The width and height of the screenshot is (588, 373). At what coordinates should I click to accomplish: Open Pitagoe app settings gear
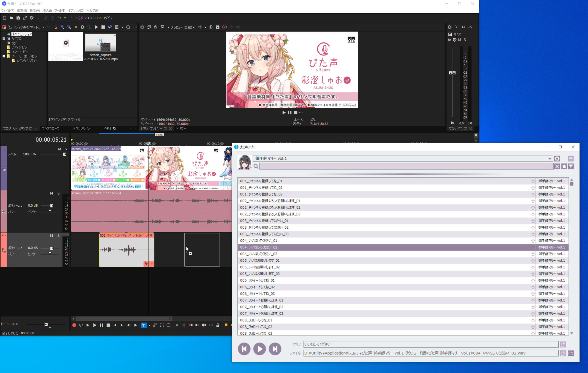(557, 159)
